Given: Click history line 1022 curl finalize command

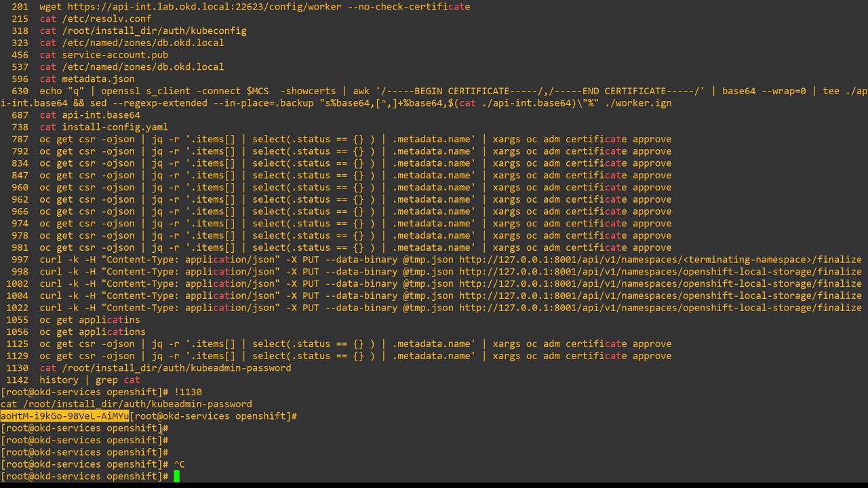Looking at the screenshot, I should tap(450, 308).
